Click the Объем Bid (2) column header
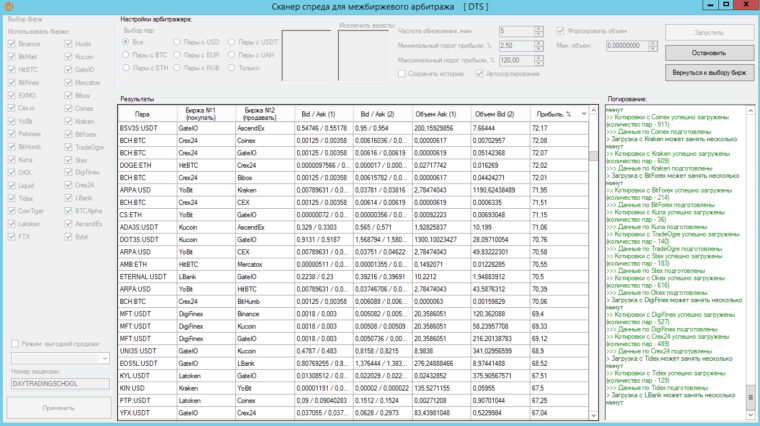 point(501,114)
